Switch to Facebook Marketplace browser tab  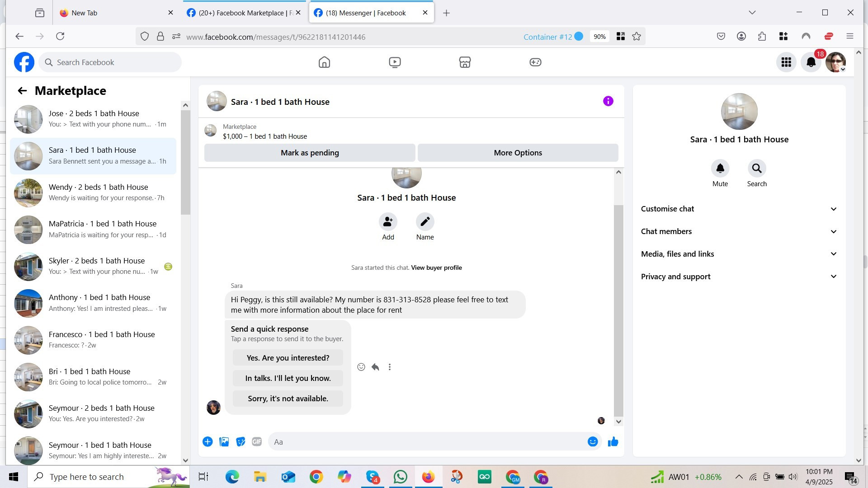[x=244, y=13]
